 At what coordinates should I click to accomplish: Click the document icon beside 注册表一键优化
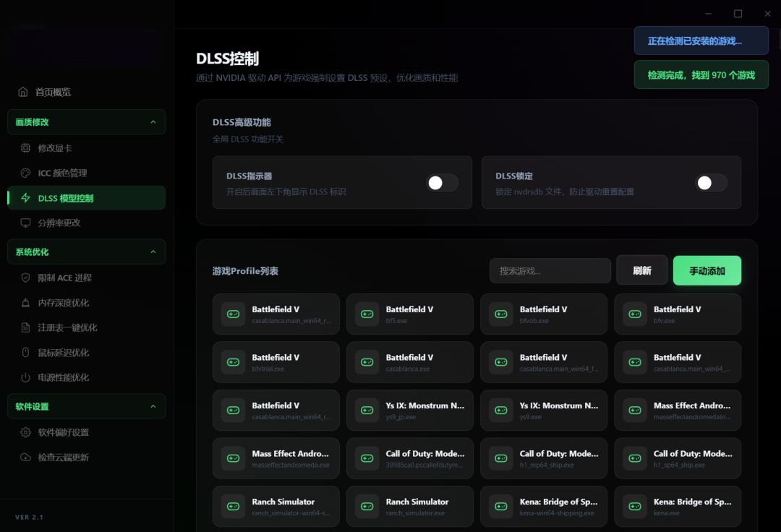pos(25,327)
